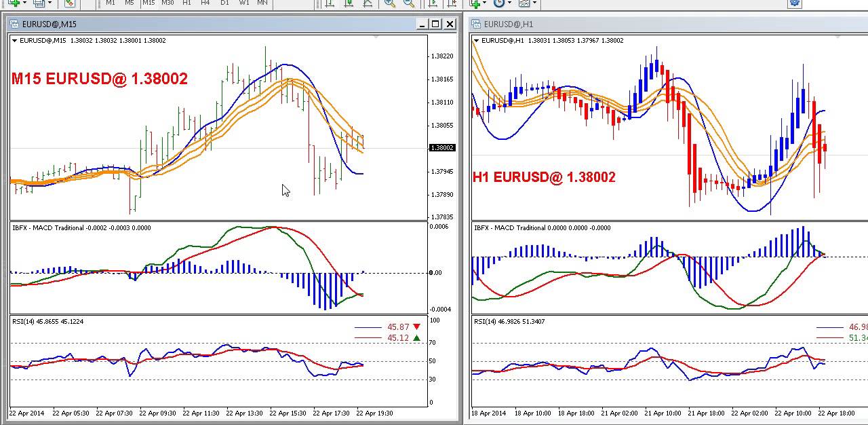Click the H1 'IBFX - MACD Traditional' label
Viewport: 868px width, 425px height.
pyautogui.click(x=509, y=228)
